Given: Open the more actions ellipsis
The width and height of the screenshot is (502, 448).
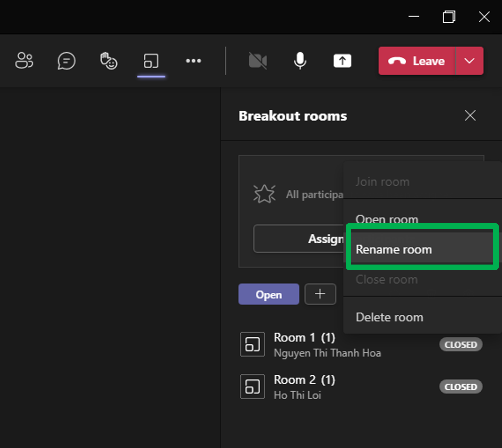Looking at the screenshot, I should click(x=193, y=61).
